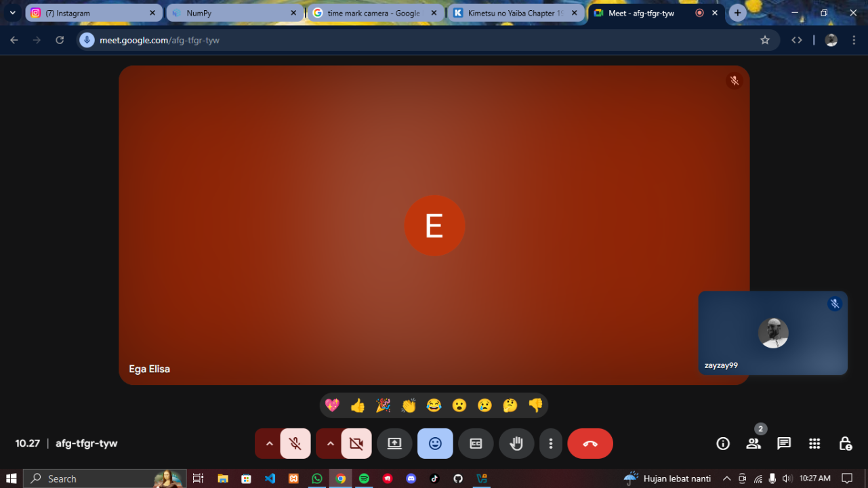868x488 pixels.
Task: Turn on the camera
Action: pos(356,444)
